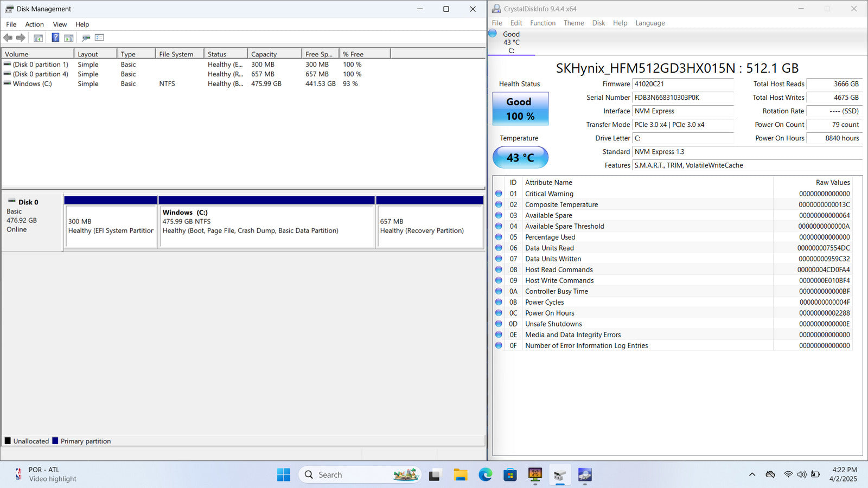
Task: Select the Power On Hours attribute row
Action: [x=673, y=313]
